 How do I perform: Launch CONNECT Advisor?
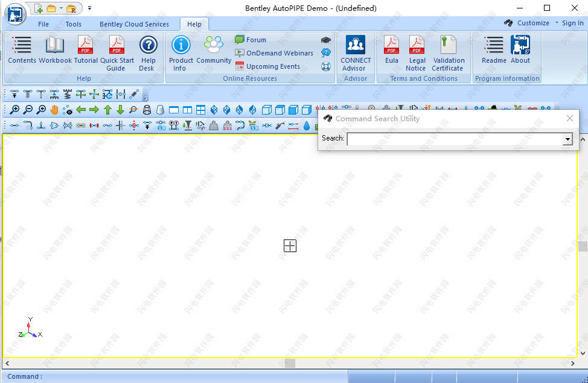coord(356,53)
